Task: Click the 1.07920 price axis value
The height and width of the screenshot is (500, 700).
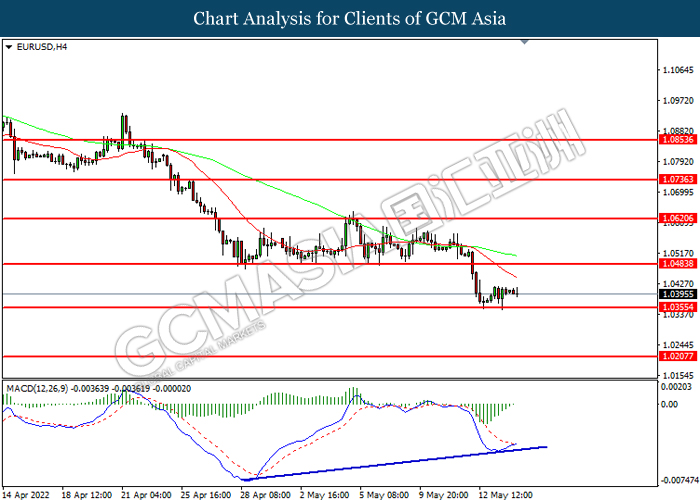Action: [678, 162]
